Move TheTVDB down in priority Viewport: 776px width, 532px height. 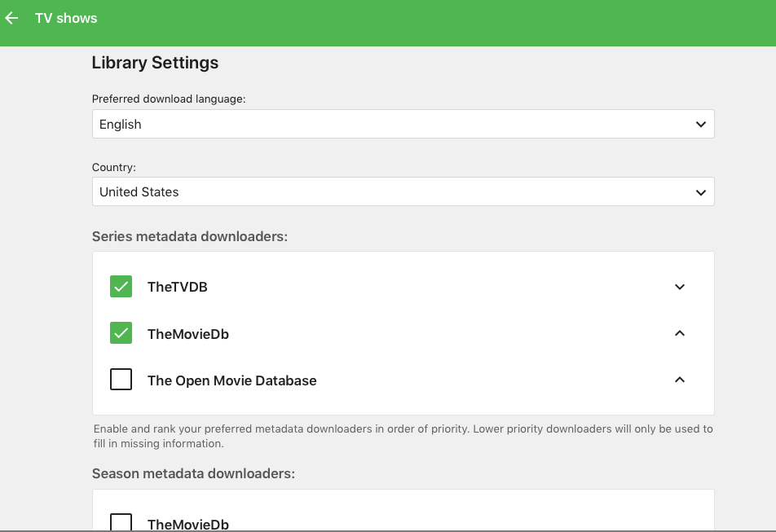(680, 287)
